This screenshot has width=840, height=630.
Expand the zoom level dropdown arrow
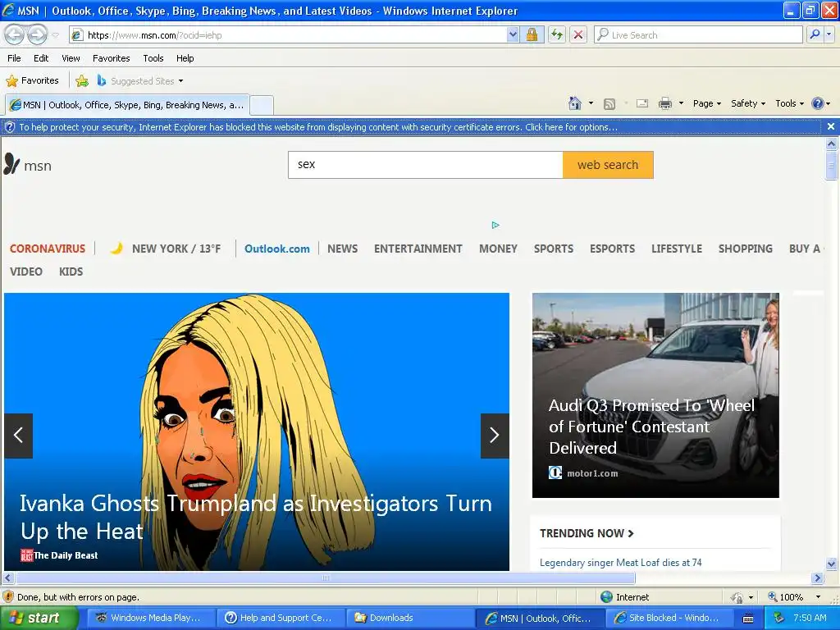coord(818,597)
